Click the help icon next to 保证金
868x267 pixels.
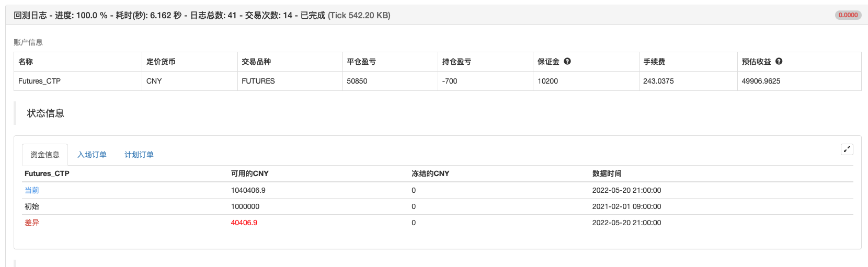[x=567, y=61]
